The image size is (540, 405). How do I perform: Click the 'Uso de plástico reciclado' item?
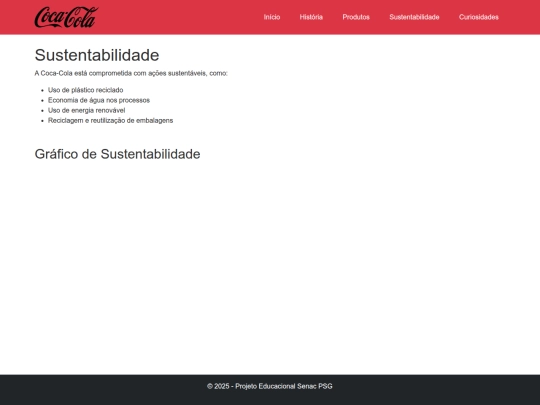[85, 90]
